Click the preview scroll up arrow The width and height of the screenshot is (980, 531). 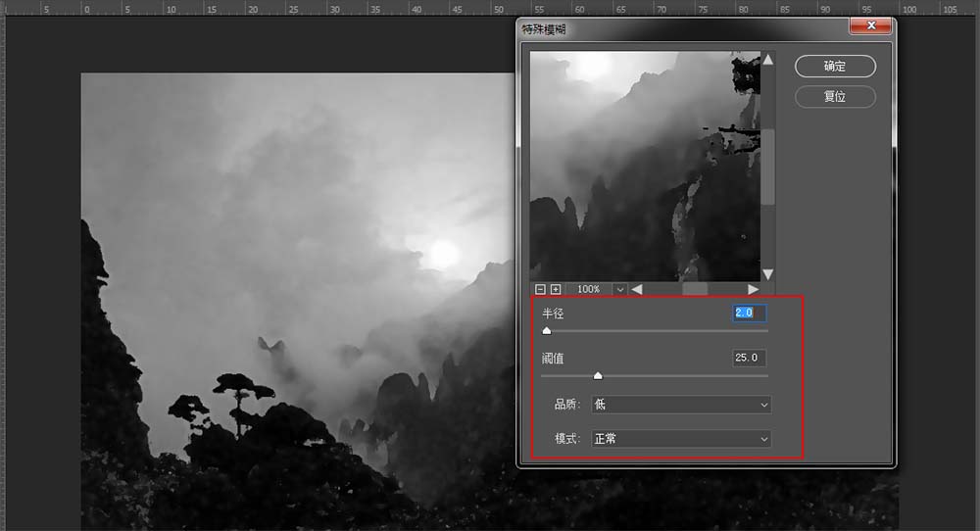pos(767,60)
